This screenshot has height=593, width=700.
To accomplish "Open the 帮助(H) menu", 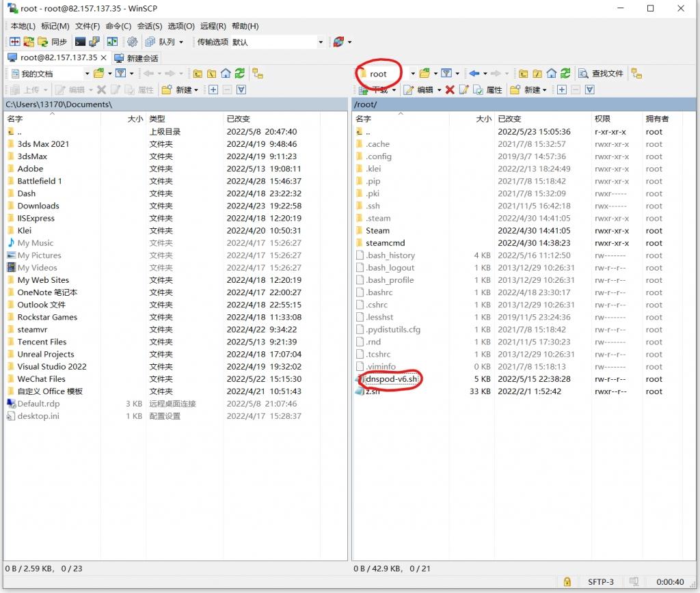I will (245, 26).
